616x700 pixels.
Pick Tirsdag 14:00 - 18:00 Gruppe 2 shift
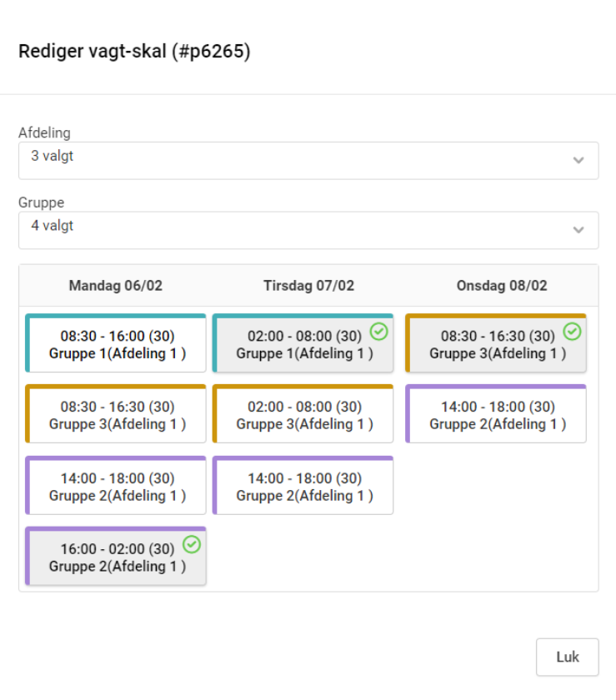[x=304, y=487]
